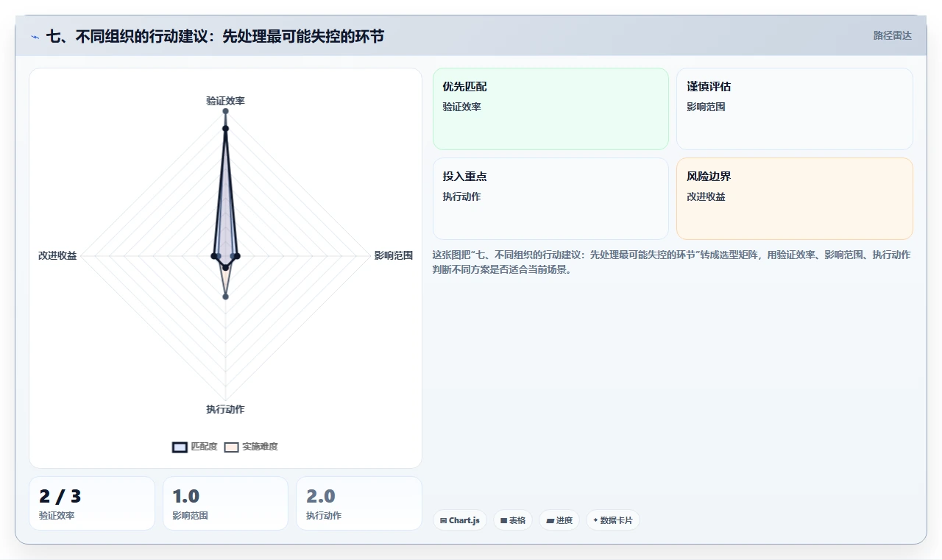Click 改进收益 text in the 风险边界 card
The image size is (942, 560).
(x=706, y=196)
